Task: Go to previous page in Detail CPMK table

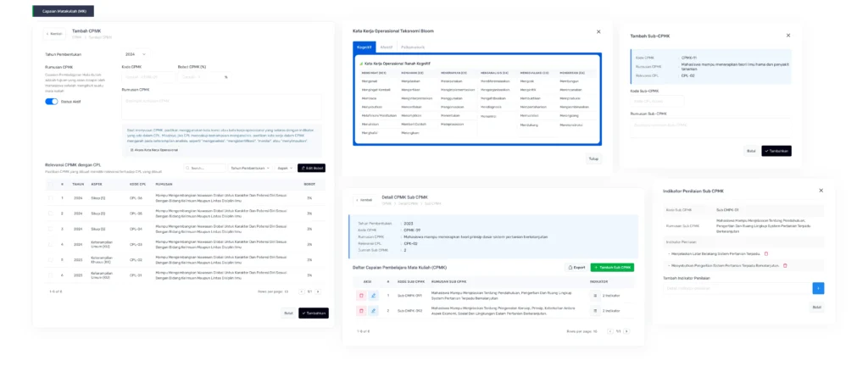Action: [x=610, y=331]
